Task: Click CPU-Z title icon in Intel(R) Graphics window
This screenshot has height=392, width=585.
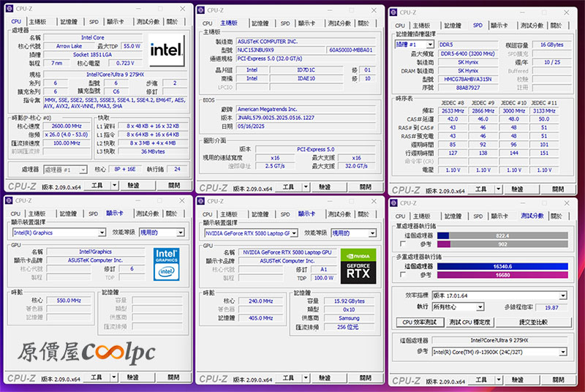Action: pyautogui.click(x=10, y=200)
